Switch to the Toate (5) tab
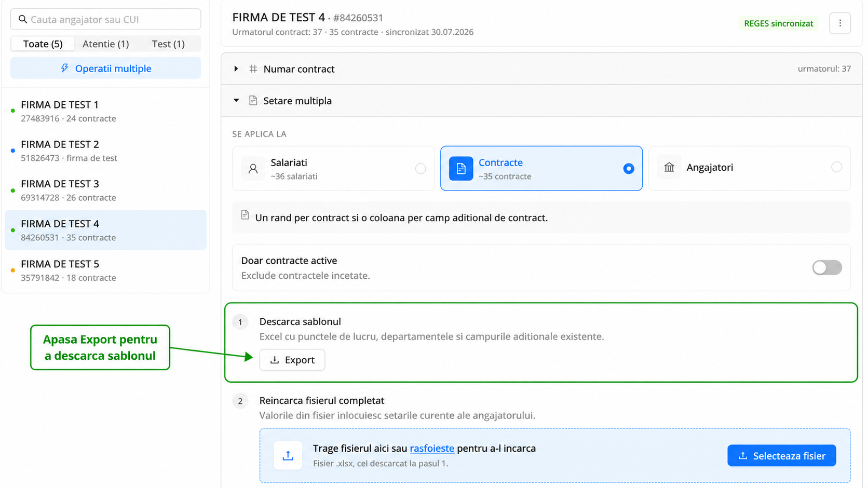This screenshot has width=868, height=488. 43,44
